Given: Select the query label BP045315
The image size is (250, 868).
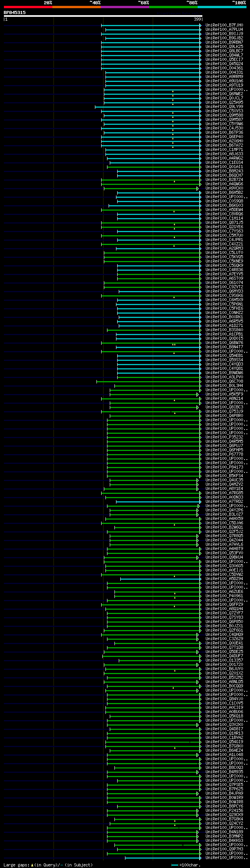Looking at the screenshot, I should (15, 12).
